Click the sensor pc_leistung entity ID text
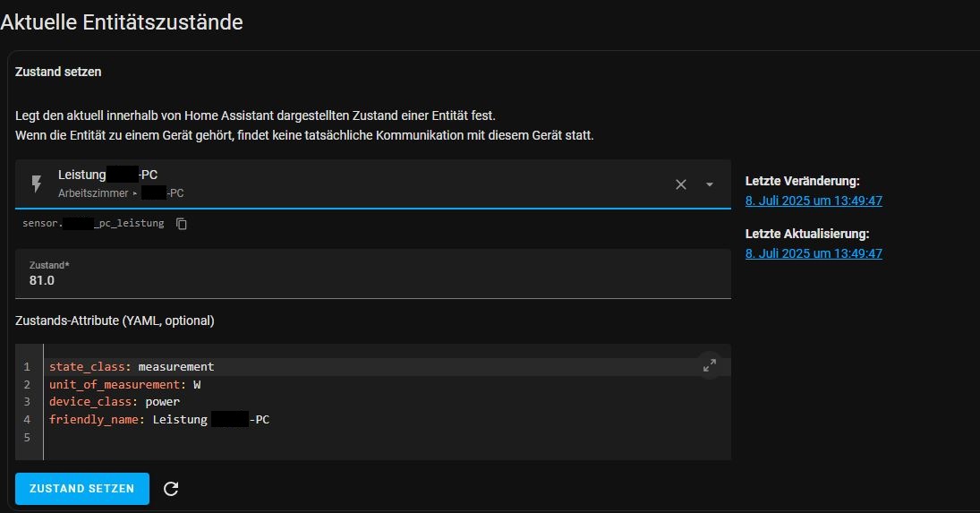 pos(93,223)
